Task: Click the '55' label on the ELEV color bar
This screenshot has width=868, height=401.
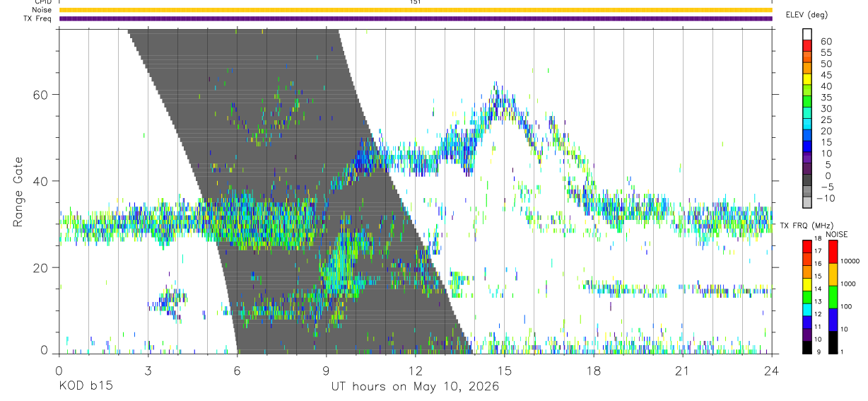Action: tap(826, 52)
